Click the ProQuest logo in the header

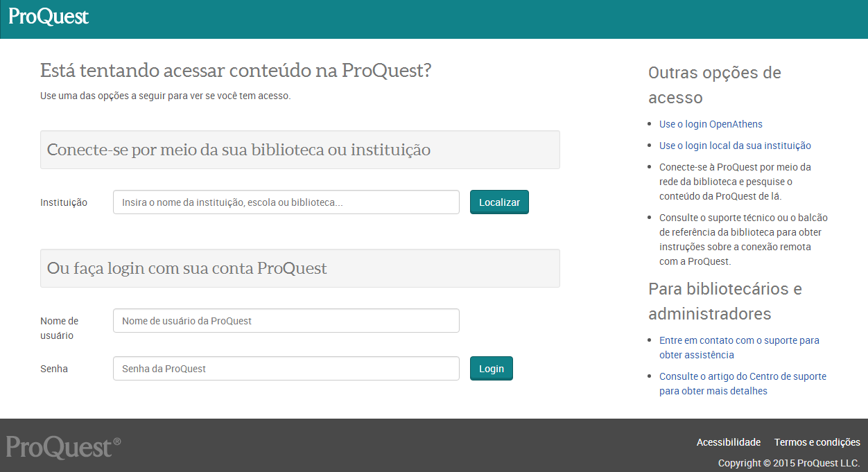pos(47,17)
